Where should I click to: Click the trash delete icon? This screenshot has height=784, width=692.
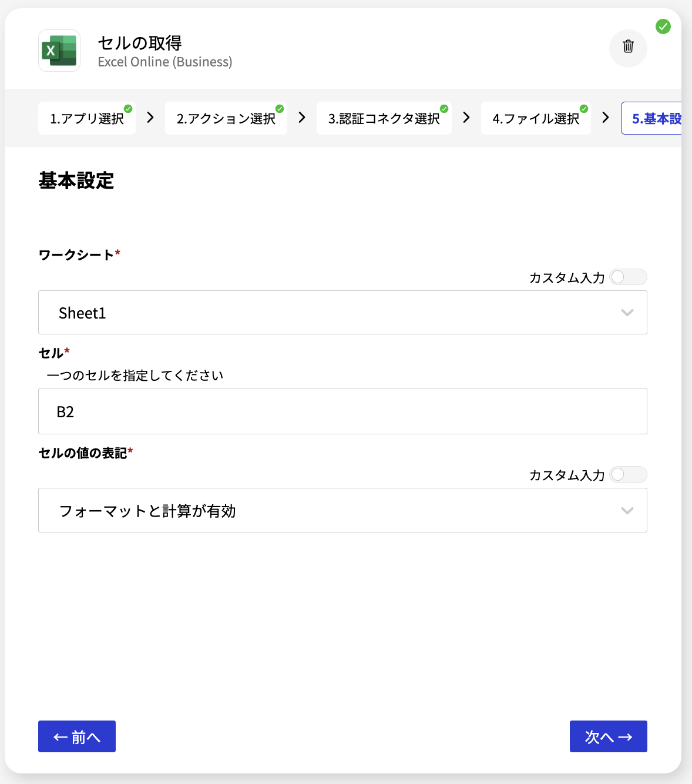tap(628, 48)
